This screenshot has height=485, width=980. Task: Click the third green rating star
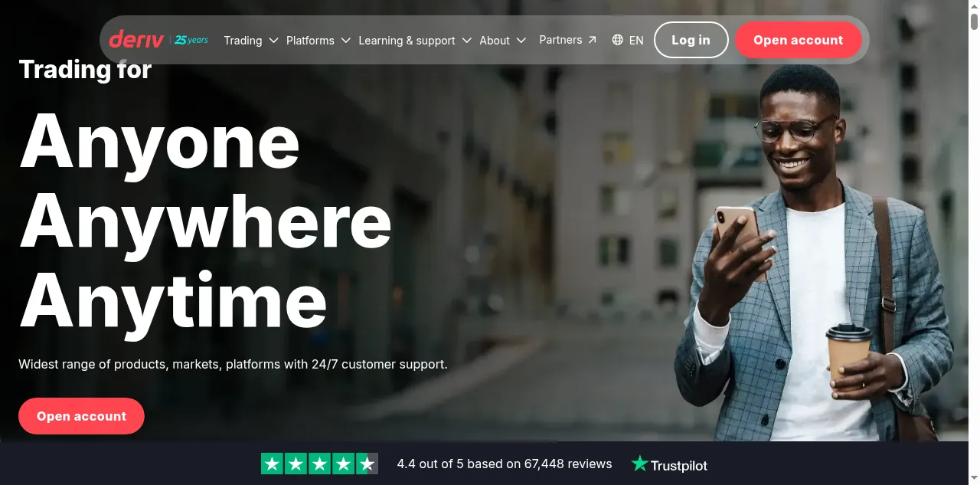click(x=319, y=464)
